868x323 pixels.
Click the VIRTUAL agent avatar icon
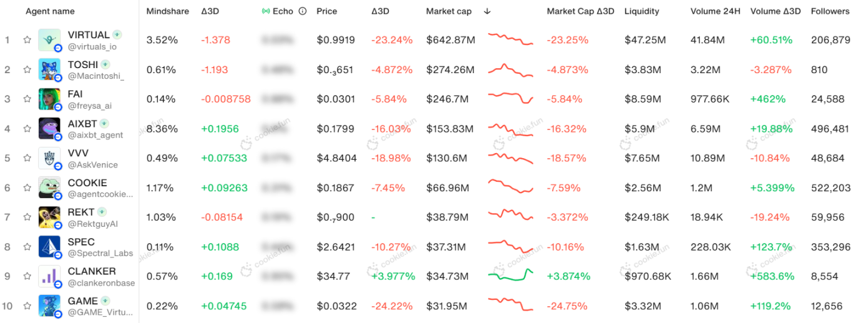pyautogui.click(x=49, y=39)
